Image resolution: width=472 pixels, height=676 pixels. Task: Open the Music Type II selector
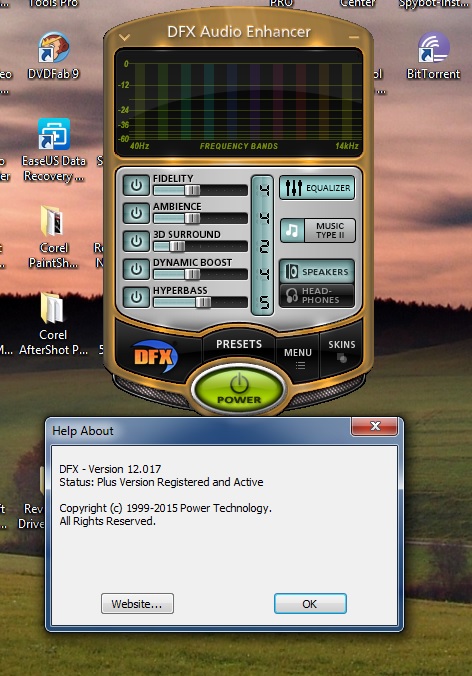318,230
